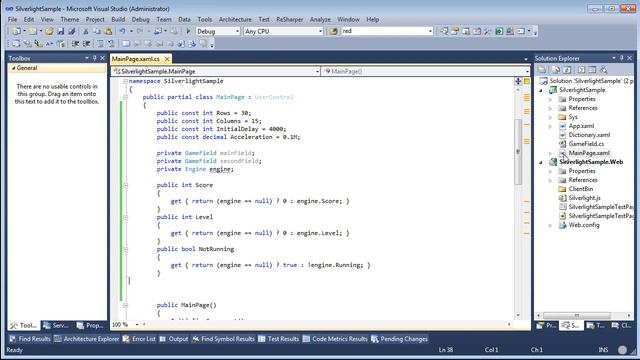
Task: Collapse the General group in Toolbox
Action: (13, 68)
